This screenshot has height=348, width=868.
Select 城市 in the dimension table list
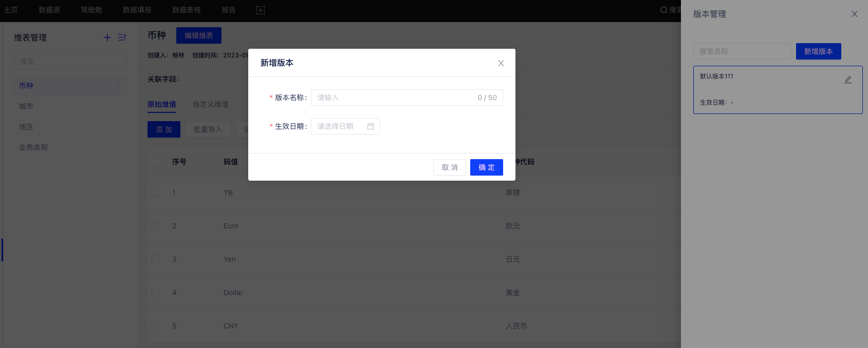click(26, 106)
